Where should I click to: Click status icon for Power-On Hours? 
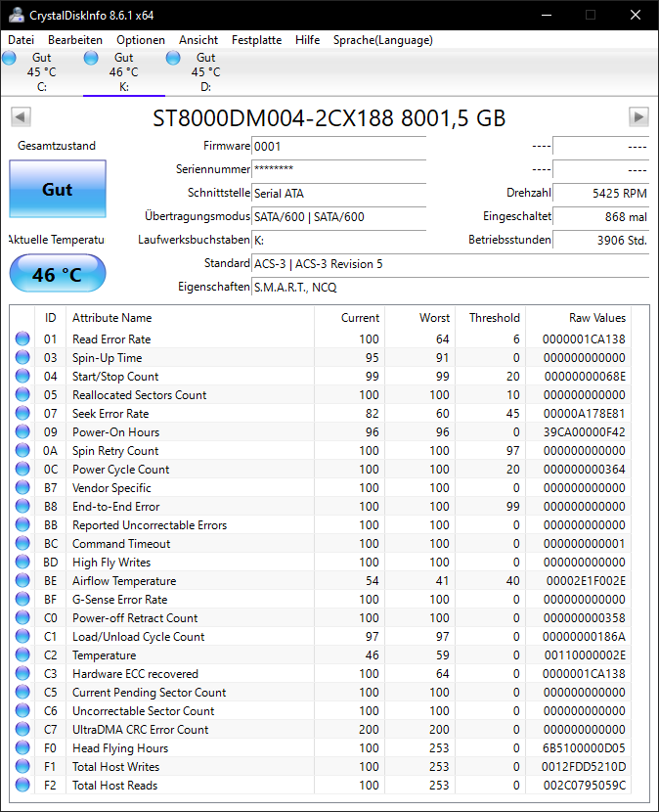coord(22,431)
